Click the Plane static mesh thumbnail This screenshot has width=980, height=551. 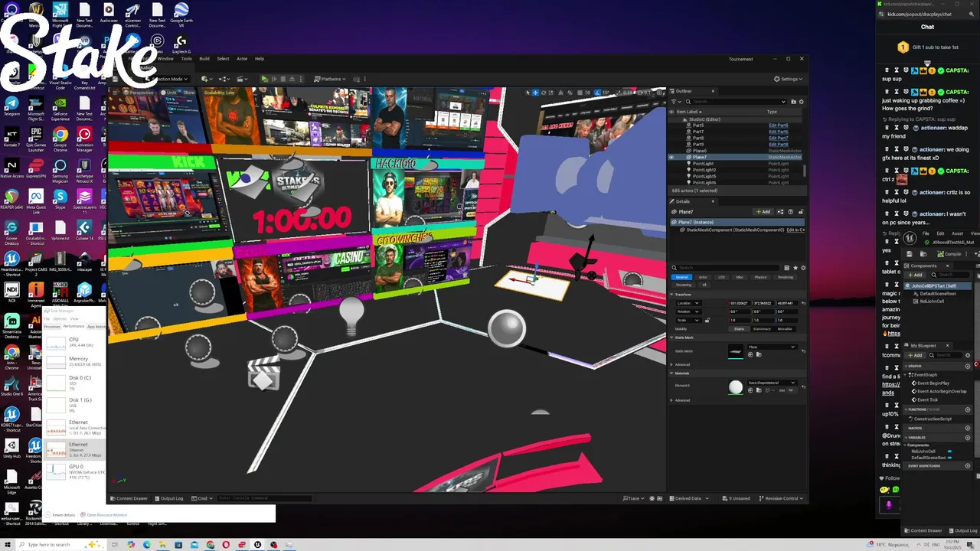coord(736,351)
